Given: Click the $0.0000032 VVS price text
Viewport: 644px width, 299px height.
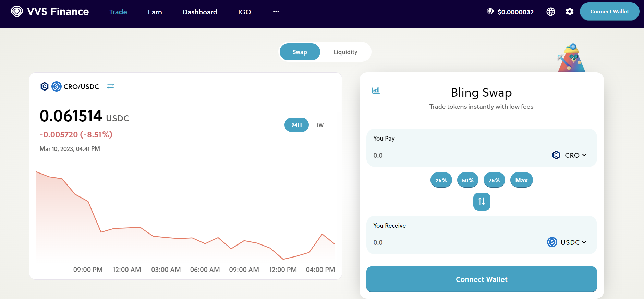Looking at the screenshot, I should (515, 12).
